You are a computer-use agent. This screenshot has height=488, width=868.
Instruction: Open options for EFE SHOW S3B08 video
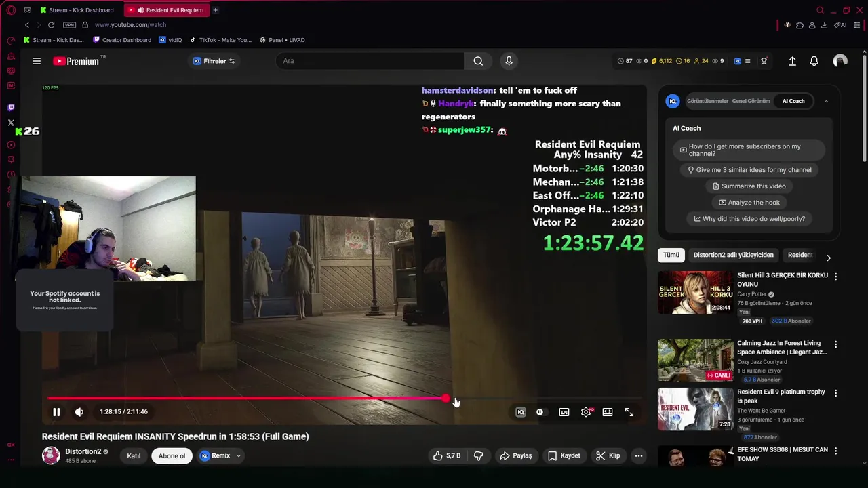835,451
